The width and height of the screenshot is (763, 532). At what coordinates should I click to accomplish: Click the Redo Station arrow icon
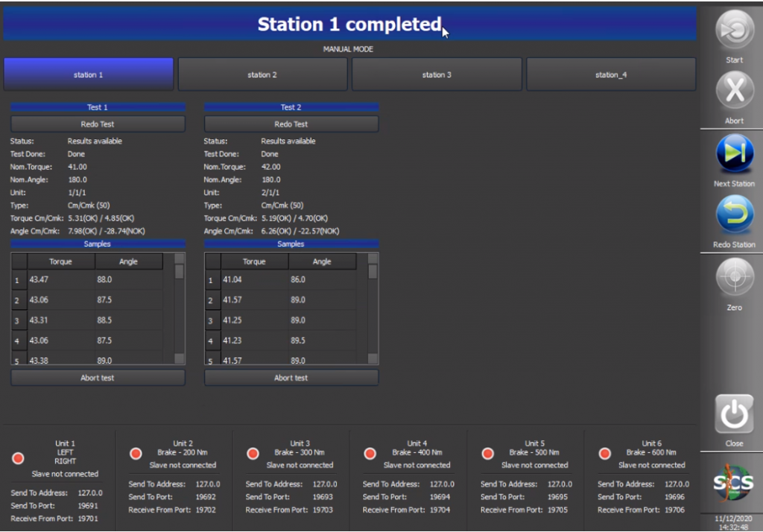734,215
